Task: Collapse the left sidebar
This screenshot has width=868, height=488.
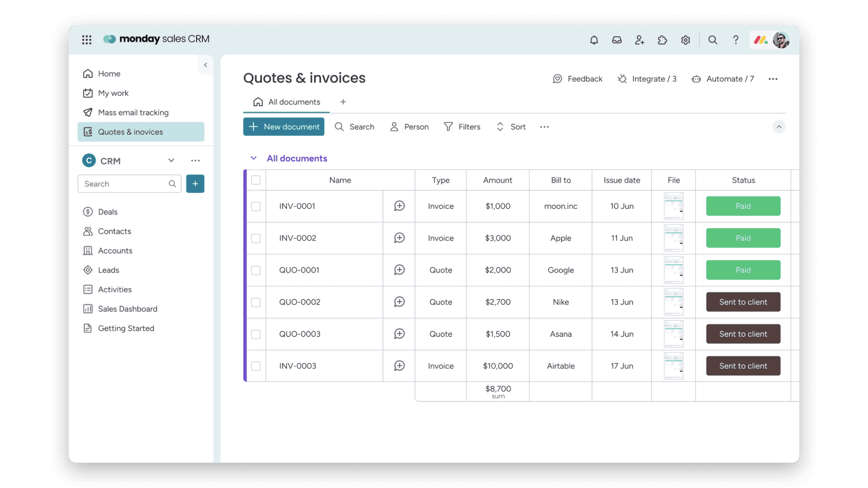Action: point(206,65)
